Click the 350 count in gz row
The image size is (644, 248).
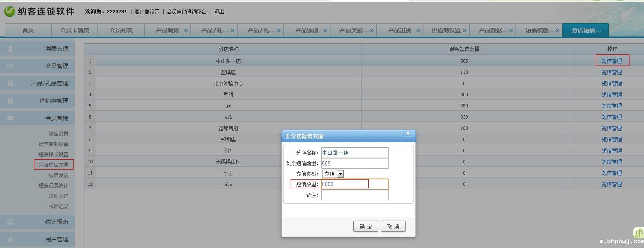(x=464, y=106)
